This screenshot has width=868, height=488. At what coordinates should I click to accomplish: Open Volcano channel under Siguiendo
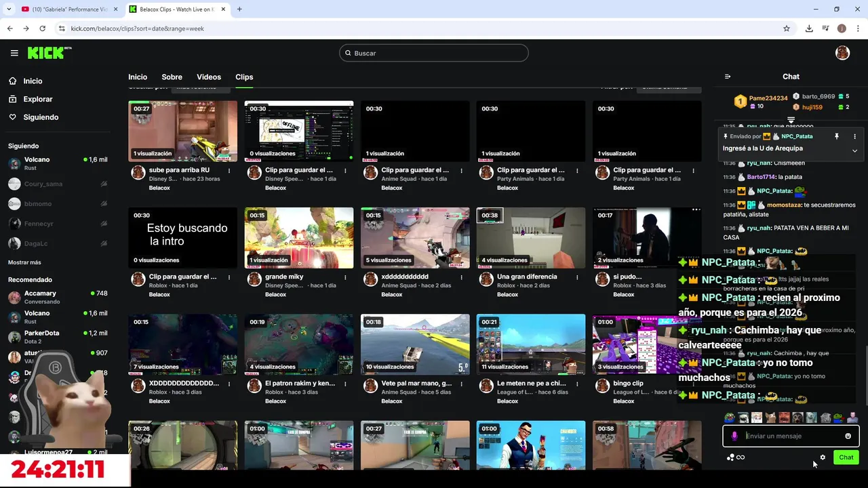pos(58,163)
